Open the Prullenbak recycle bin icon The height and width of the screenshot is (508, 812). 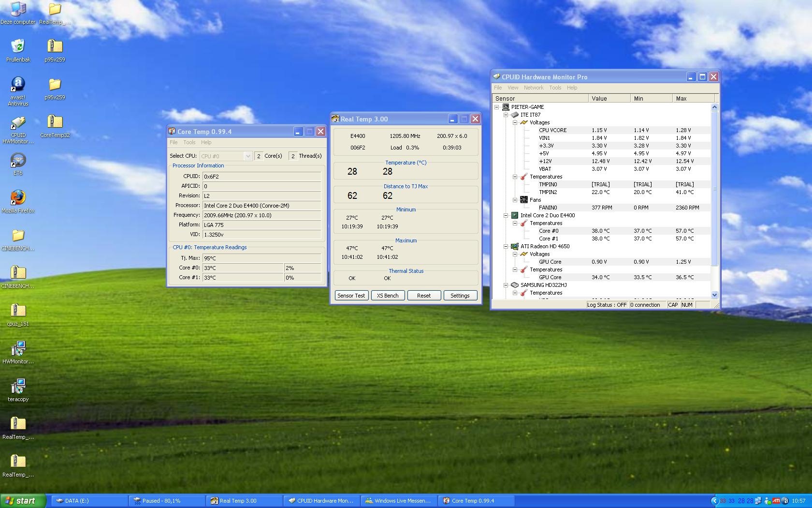coord(18,46)
